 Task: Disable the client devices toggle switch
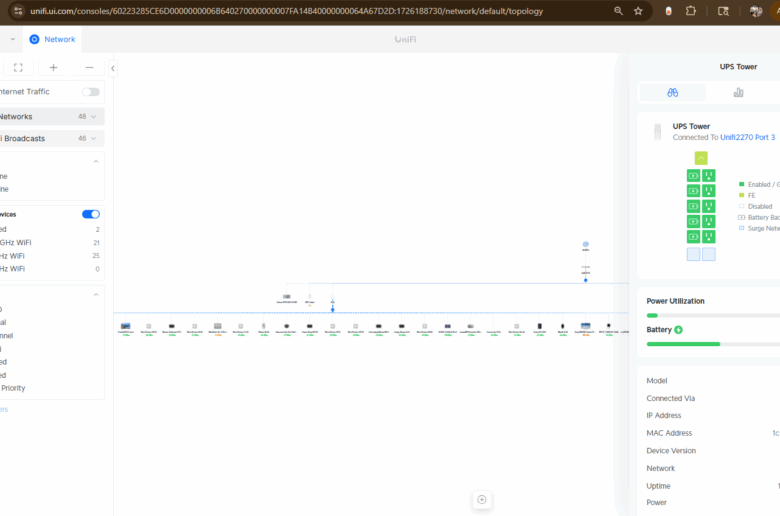click(90, 214)
